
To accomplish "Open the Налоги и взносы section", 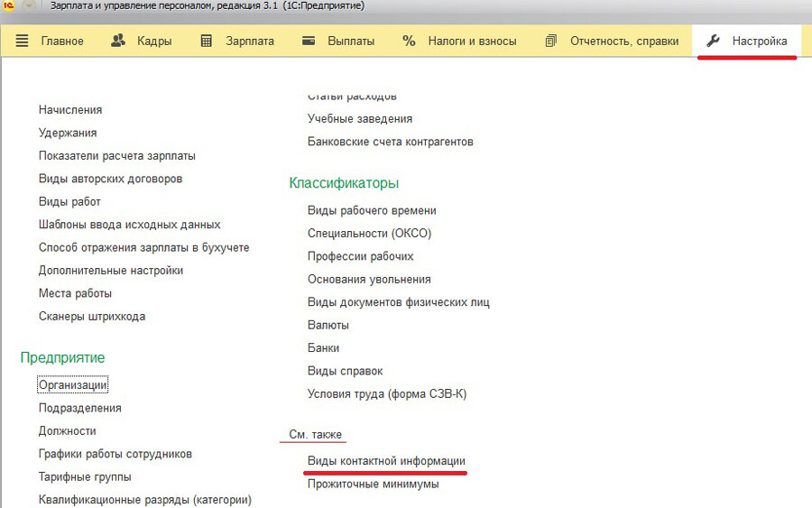I will pos(472,41).
